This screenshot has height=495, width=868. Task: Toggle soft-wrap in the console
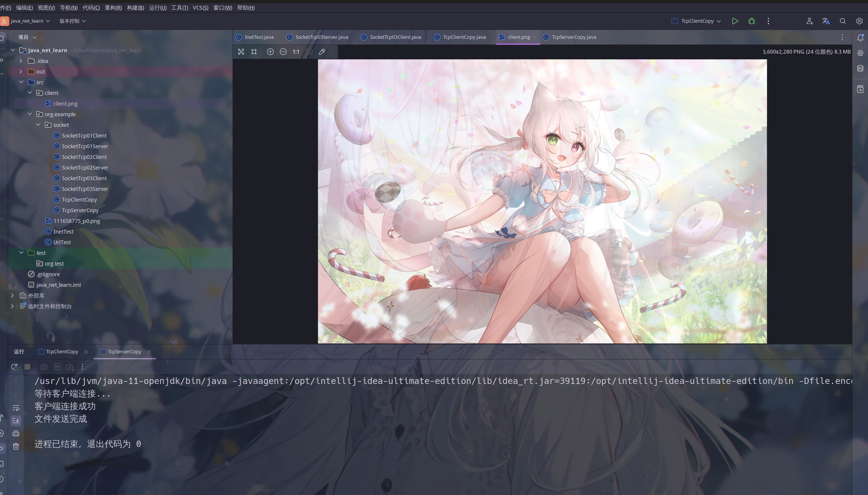pyautogui.click(x=16, y=408)
